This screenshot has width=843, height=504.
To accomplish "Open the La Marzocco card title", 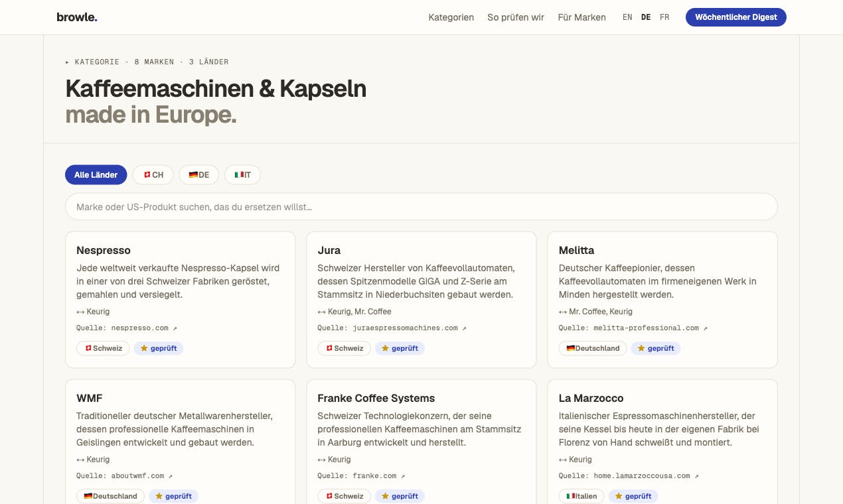I will [x=591, y=398].
